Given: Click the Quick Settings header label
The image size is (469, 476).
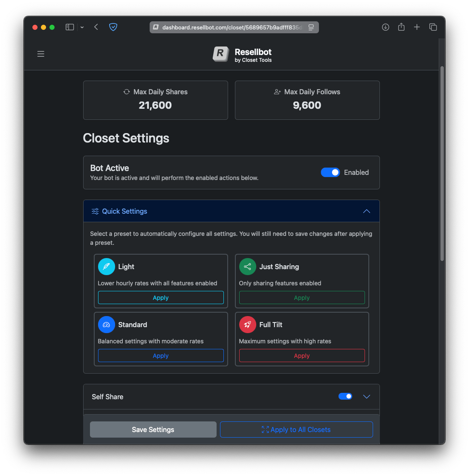Looking at the screenshot, I should pyautogui.click(x=124, y=211).
